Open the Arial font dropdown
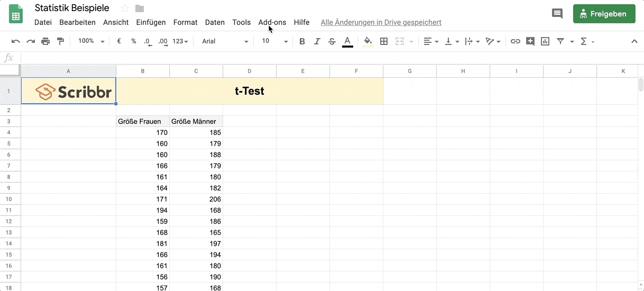This screenshot has width=644, height=291. click(x=225, y=41)
